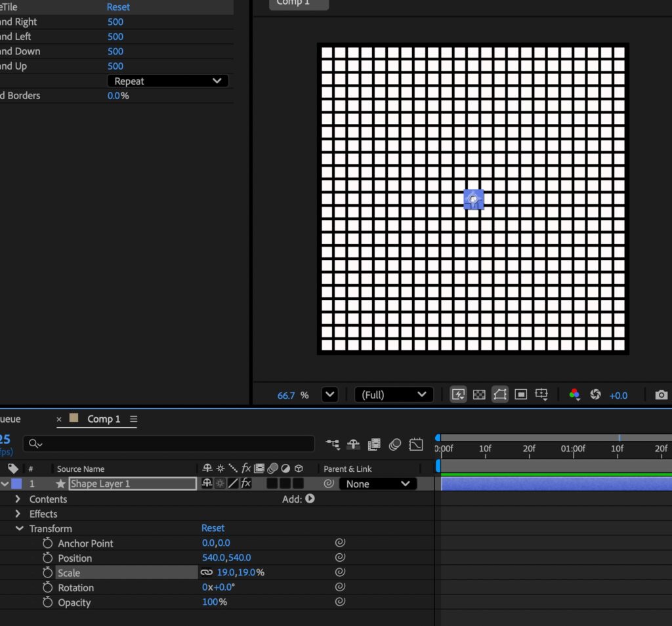Click the Show Channel RGB color icon

[x=574, y=394]
